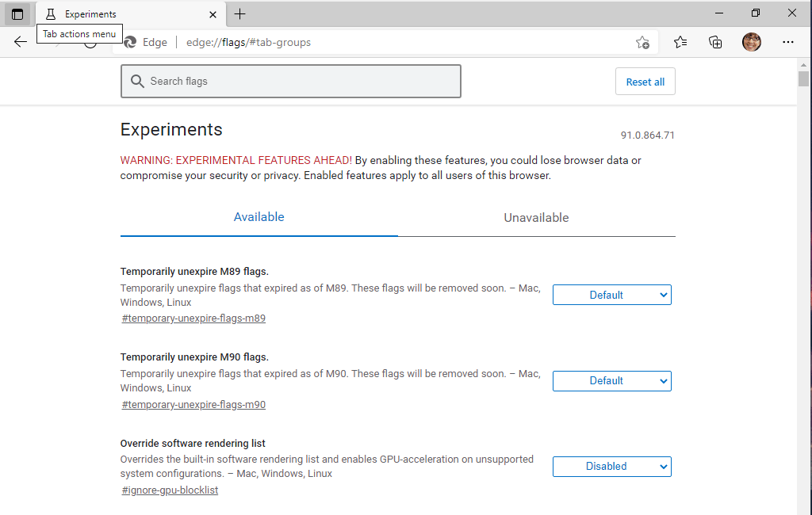Open Settings and more ellipsis menu
Screen dimensions: 812x515
787,42
